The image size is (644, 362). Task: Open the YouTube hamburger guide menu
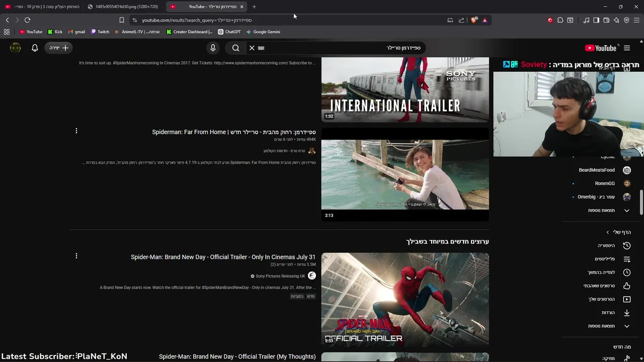tap(627, 48)
